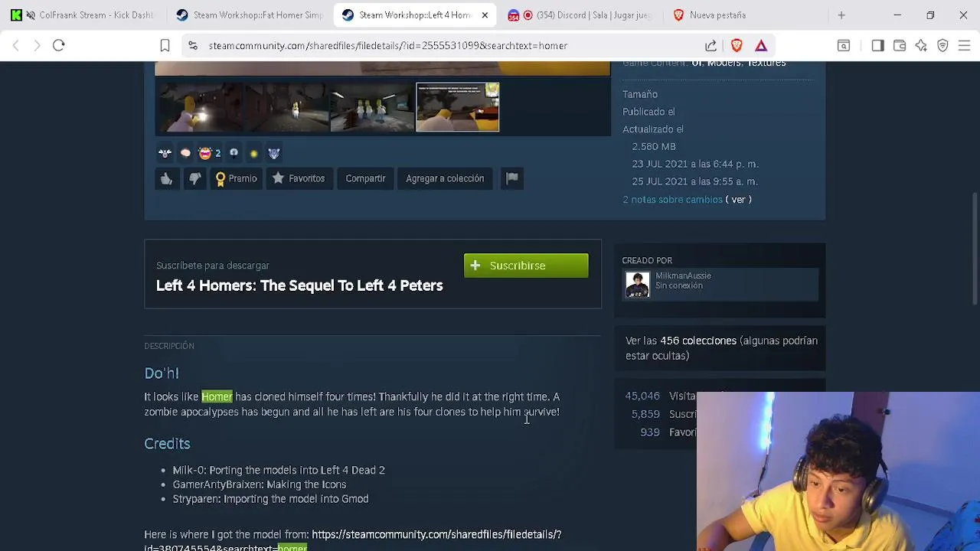
Task: Open MilkmanAussie creator profile
Action: click(x=683, y=275)
